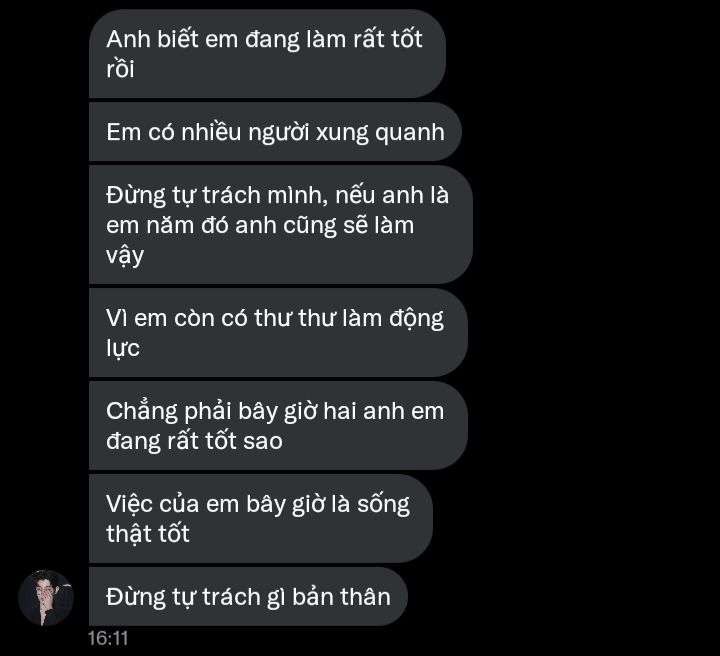Click 'đang rất tốt sao' text line
This screenshot has width=720, height=656.
pos(194,441)
